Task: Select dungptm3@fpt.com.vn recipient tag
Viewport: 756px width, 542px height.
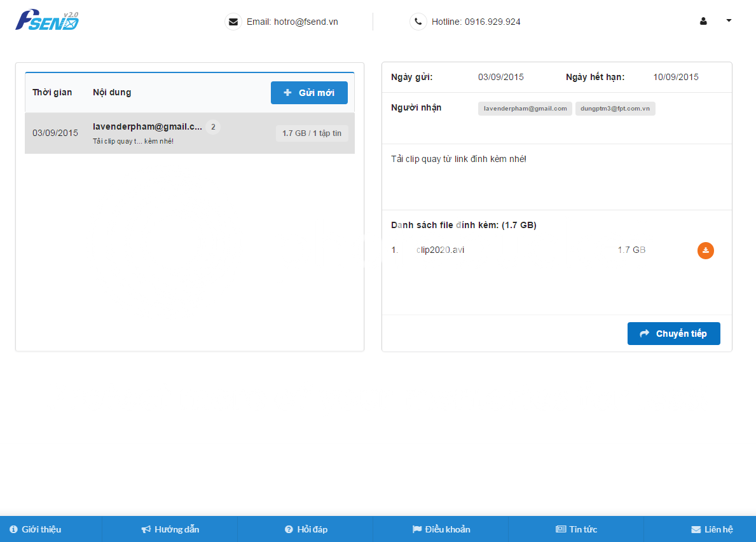Action: (x=615, y=109)
